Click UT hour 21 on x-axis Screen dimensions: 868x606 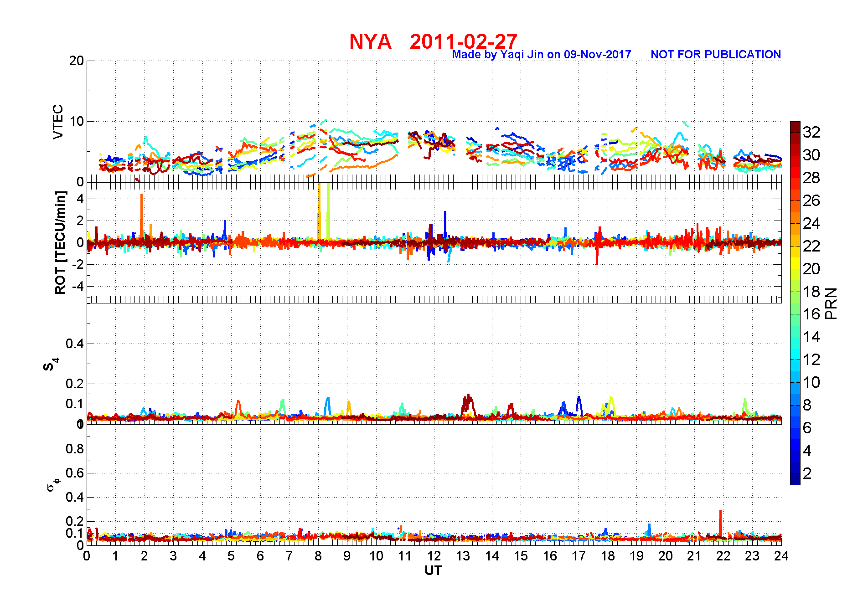click(x=694, y=556)
